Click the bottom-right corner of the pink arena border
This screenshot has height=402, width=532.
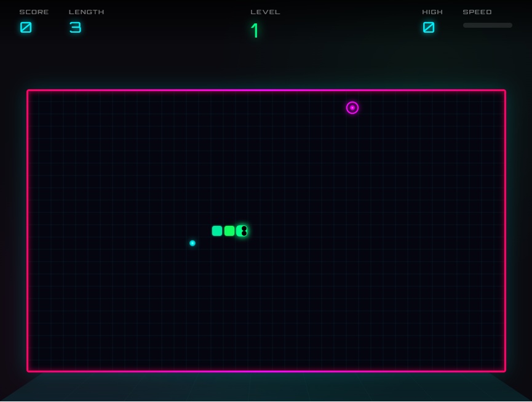click(505, 371)
